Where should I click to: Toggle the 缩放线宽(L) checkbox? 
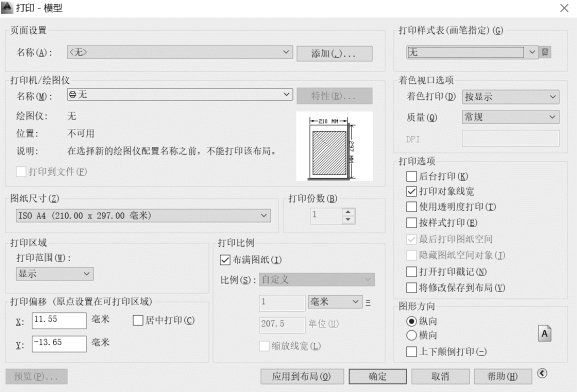coord(264,346)
